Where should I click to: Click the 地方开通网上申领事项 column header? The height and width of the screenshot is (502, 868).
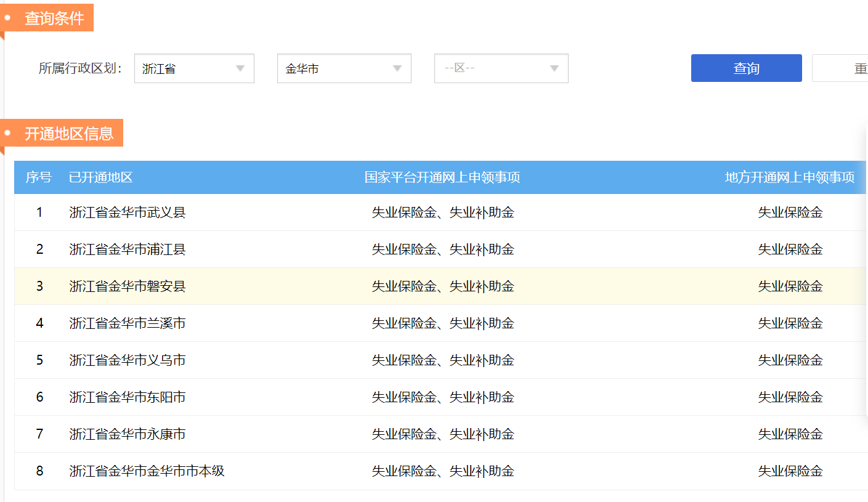pyautogui.click(x=790, y=177)
